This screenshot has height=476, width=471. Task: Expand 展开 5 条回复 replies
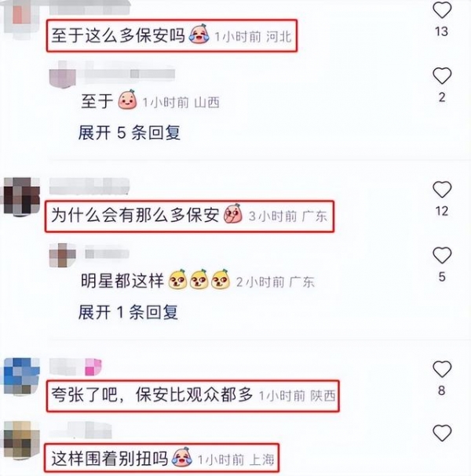pos(130,133)
